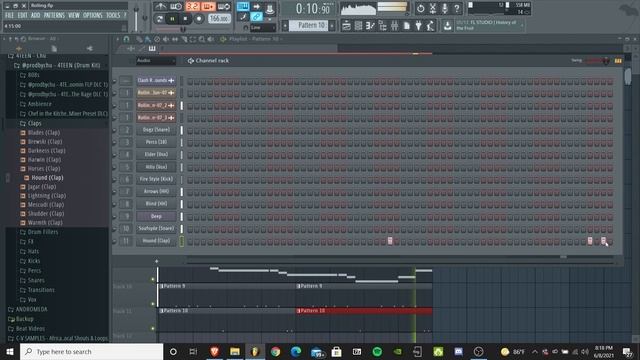
Task: Toggle typing keyboard to piano icon
Action: point(243,7)
